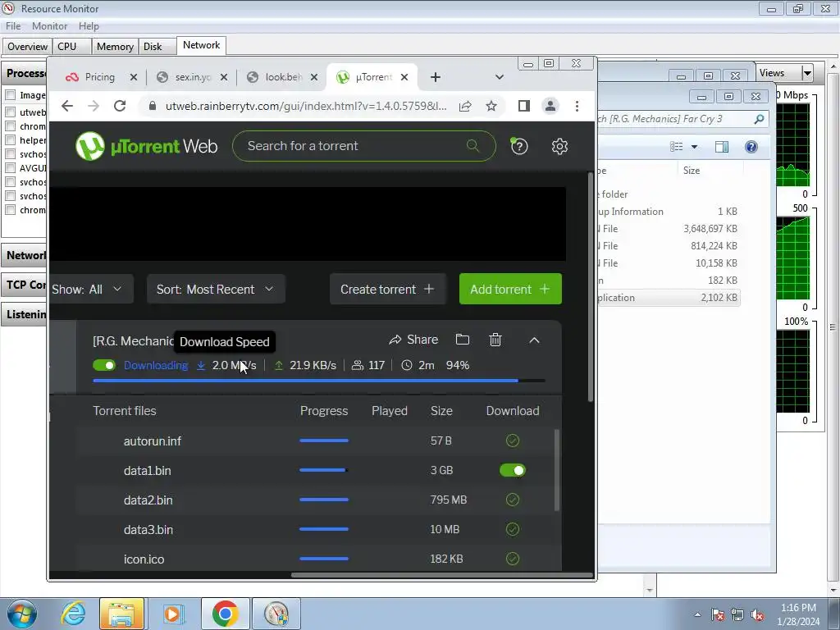Click the Share button for the torrent
This screenshot has height=630, width=840.
pos(413,340)
